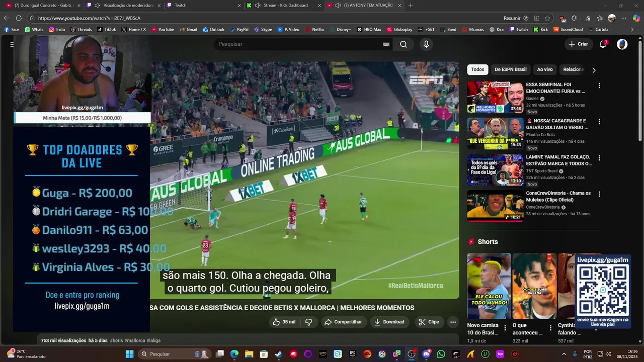Open the YouTube account avatar menu
The image size is (644, 362).
(622, 44)
